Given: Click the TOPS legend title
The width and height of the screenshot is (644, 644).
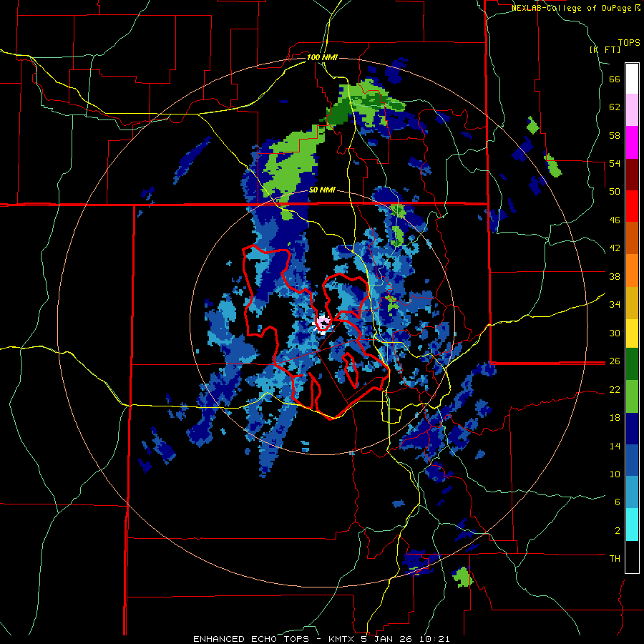Looking at the screenshot, I should [629, 42].
